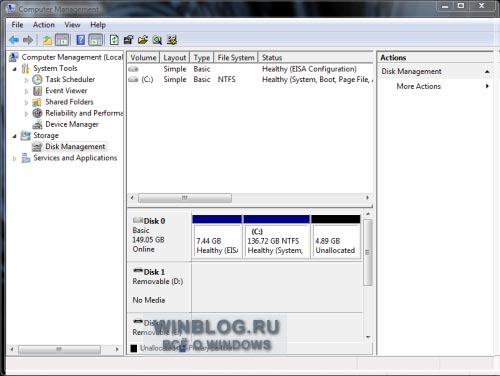Click the Up one level folder icon
Screen dimensions: 500x376
coord(47,40)
